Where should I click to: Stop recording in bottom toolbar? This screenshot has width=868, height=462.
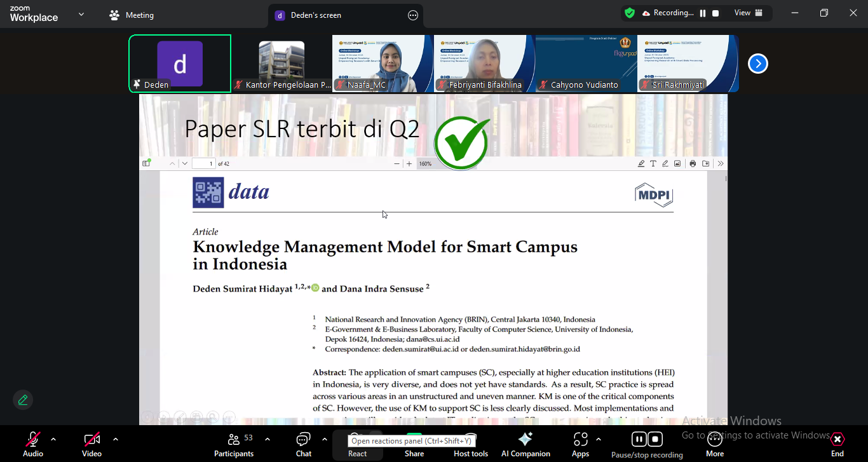click(656, 439)
